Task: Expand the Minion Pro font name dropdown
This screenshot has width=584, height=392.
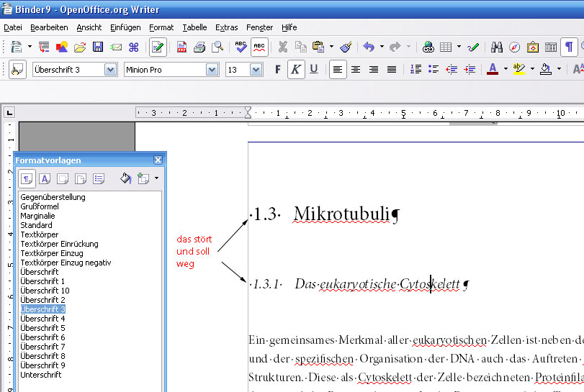Action: point(212,70)
